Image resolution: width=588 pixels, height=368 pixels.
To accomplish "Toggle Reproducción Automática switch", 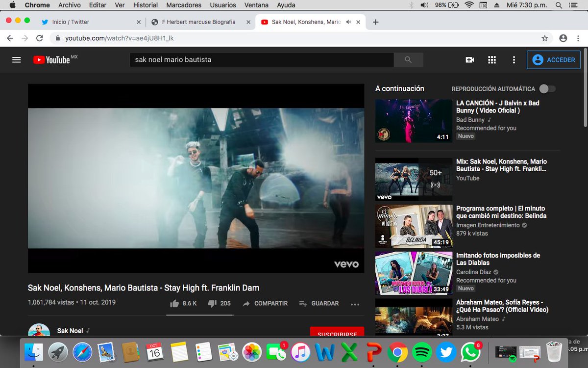I will [547, 89].
